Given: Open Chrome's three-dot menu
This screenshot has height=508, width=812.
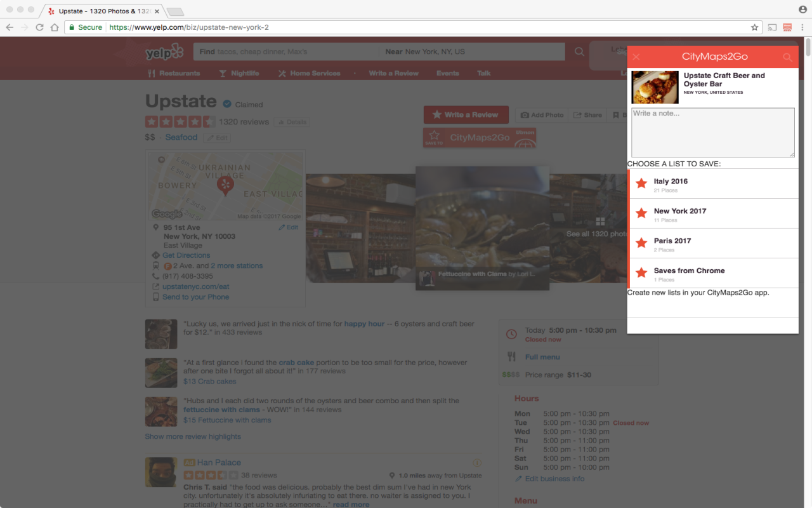Looking at the screenshot, I should tap(802, 27).
